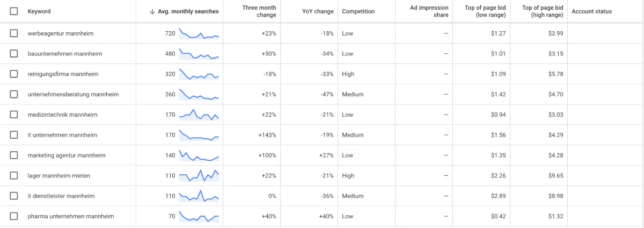The image size is (644, 228).
Task: Tick the select-all checkbox in header row
Action: tap(14, 11)
